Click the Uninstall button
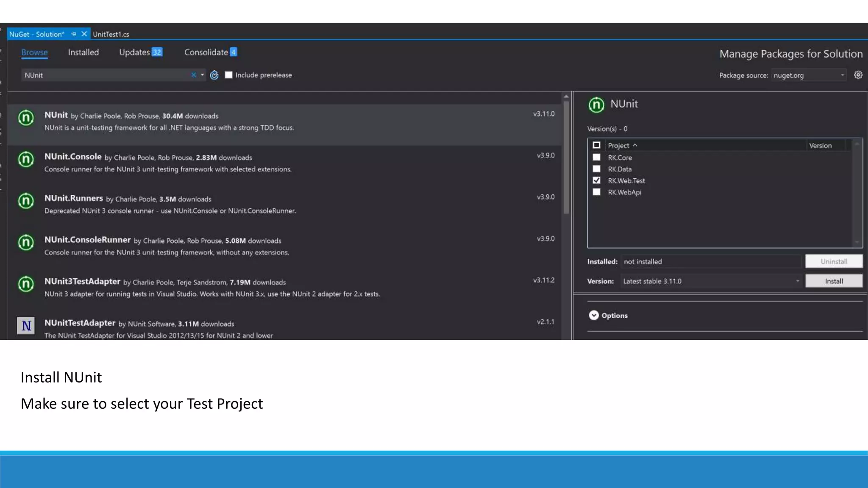Screen dimensions: 868x488 [834, 261]
